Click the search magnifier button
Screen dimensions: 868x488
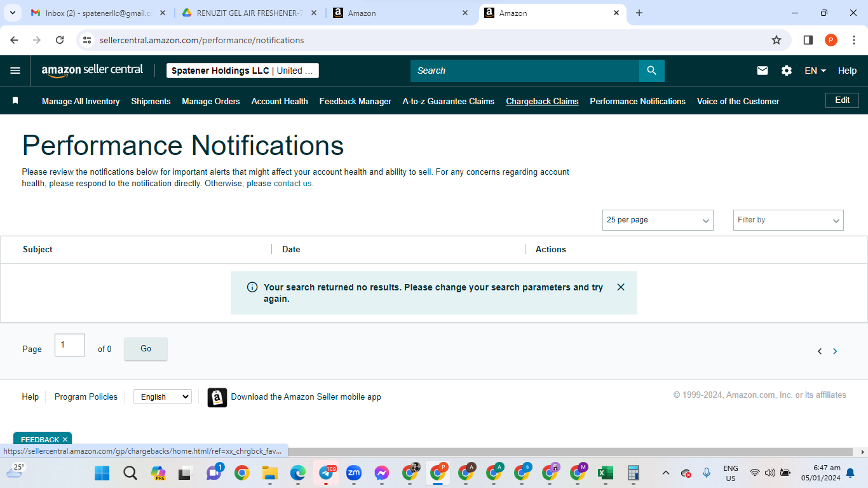(651, 71)
